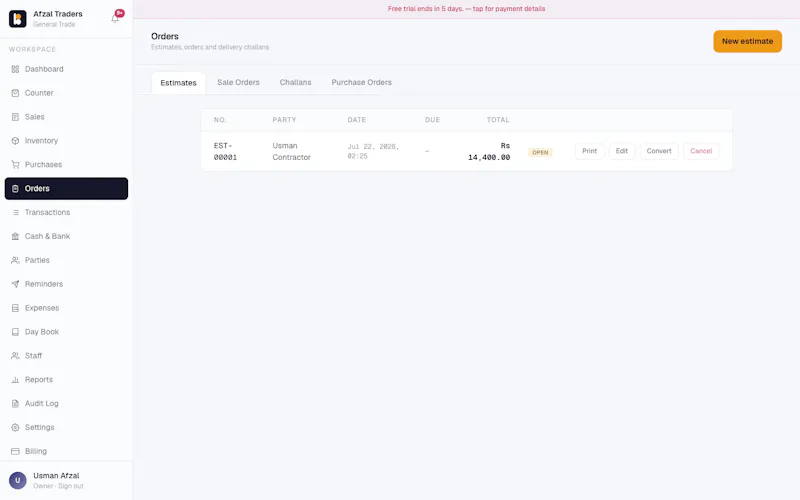
Task: Switch to the Purchase Orders tab
Action: (x=362, y=82)
